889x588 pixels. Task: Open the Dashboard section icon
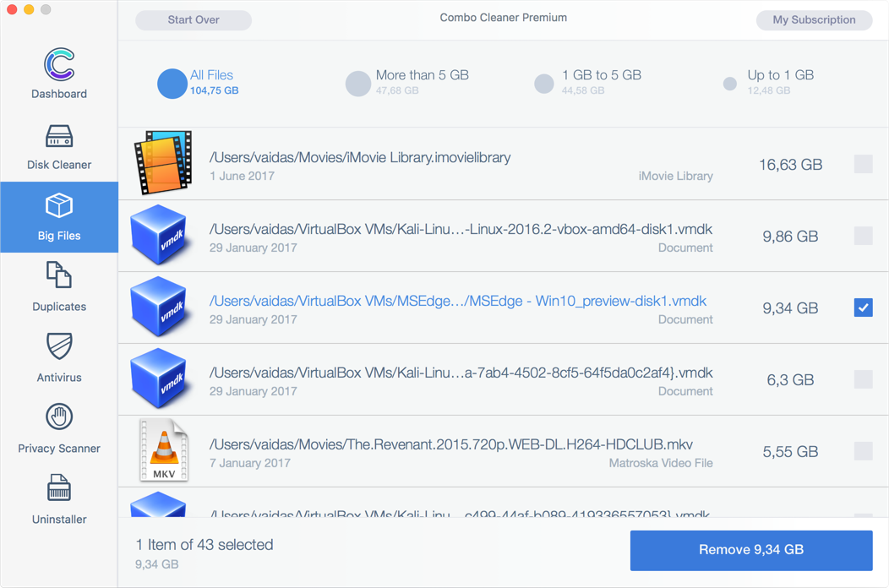point(59,64)
